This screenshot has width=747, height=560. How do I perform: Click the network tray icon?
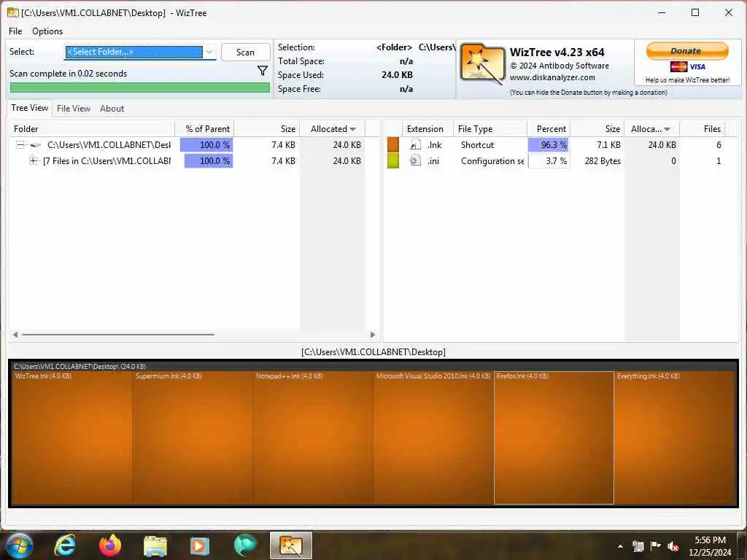(x=638, y=546)
